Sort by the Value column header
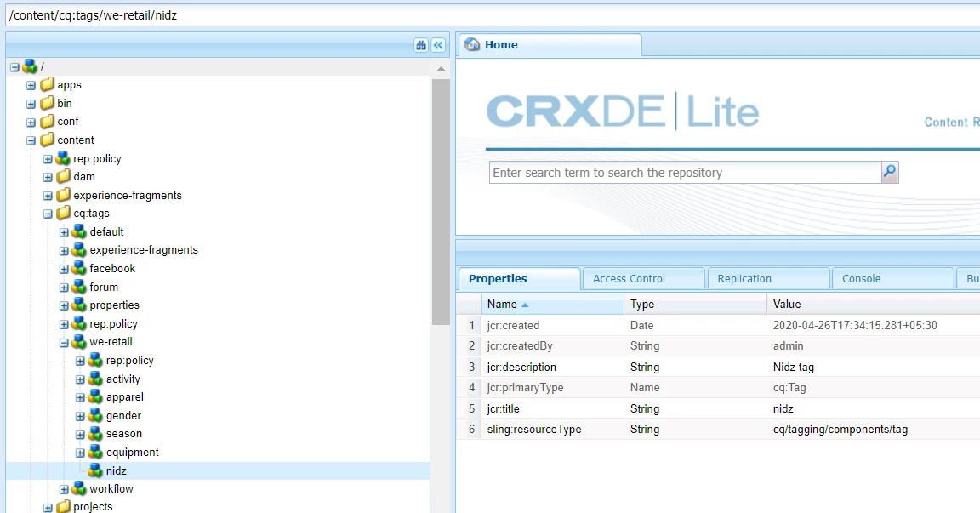 873,305
